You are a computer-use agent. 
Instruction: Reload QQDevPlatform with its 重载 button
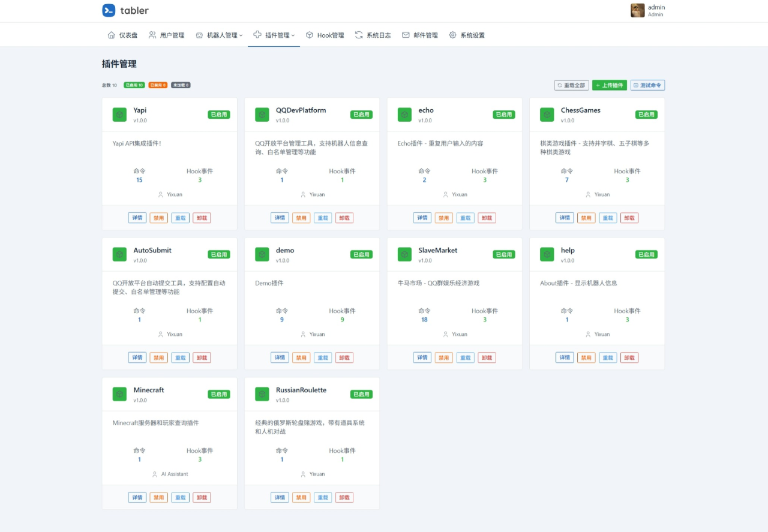click(323, 218)
